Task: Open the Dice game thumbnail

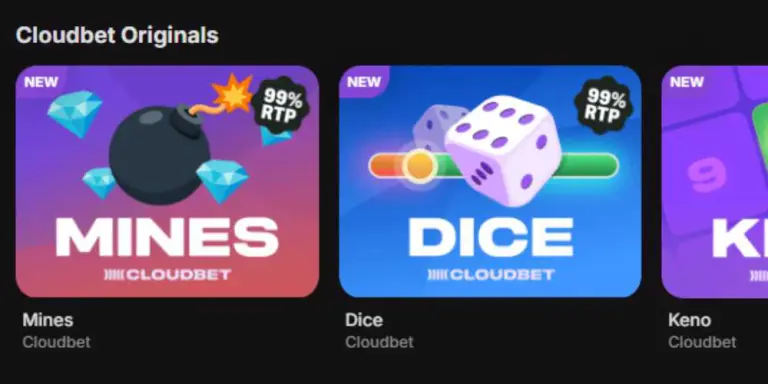Action: 490,181
